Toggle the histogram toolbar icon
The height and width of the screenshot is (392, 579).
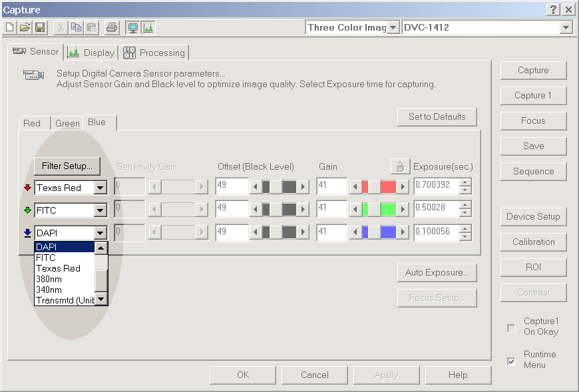pyautogui.click(x=148, y=28)
